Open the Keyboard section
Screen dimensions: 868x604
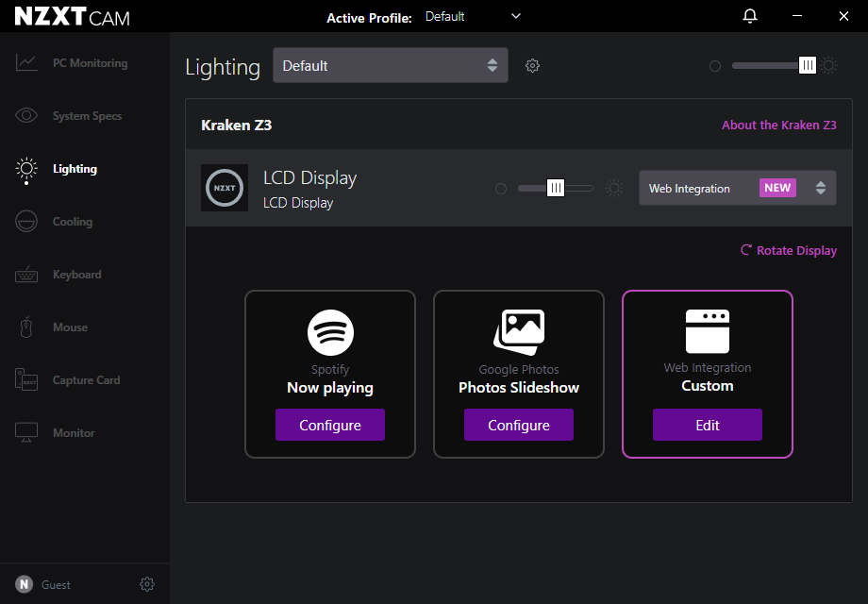(77, 275)
